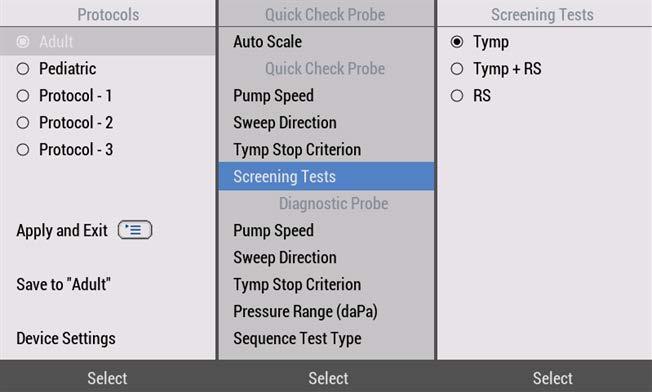Viewport: 652px width, 392px height.
Task: Open Tymp Stop Criterion under Diagnostic Probe
Action: pos(326,284)
